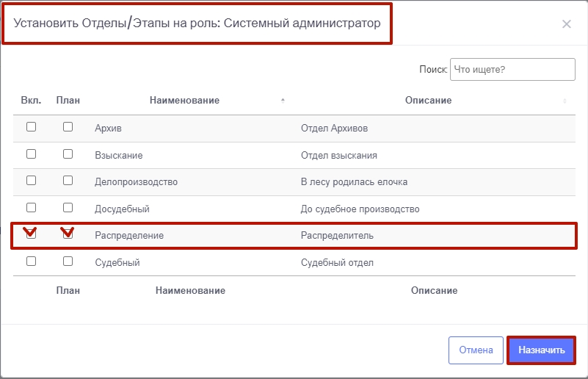Enable План checkbox for Архив
Screen dimensions: 588x379
coord(68,127)
